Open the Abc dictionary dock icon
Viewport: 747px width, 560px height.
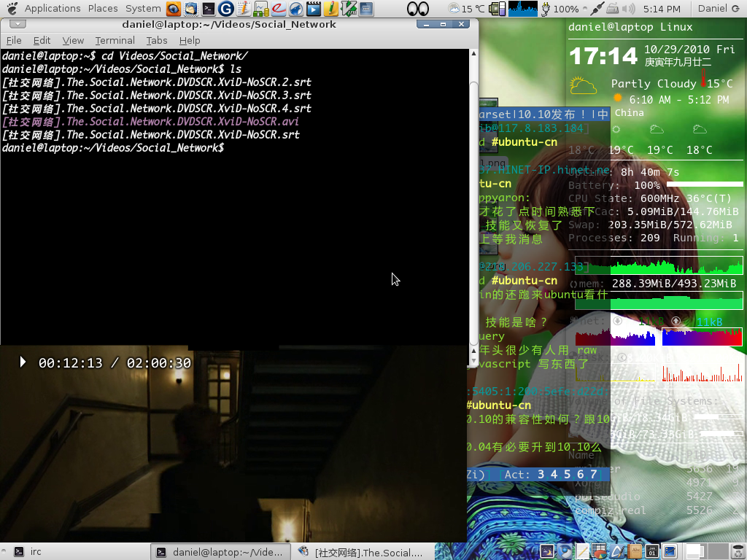click(x=635, y=551)
